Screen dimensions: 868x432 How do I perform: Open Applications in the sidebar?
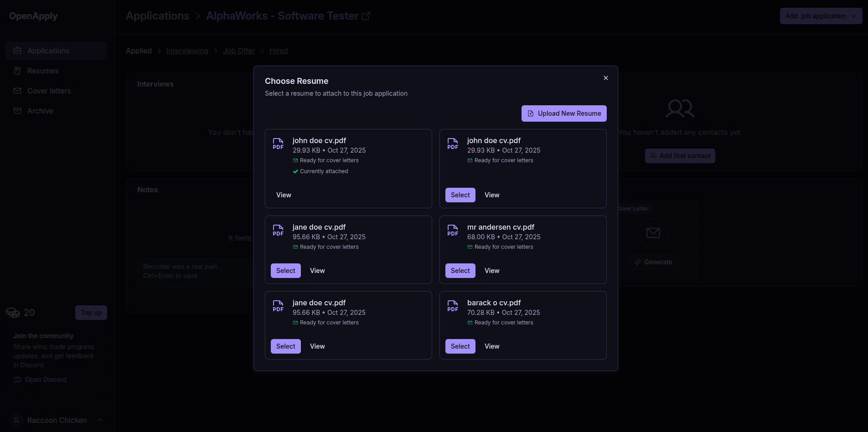point(57,51)
